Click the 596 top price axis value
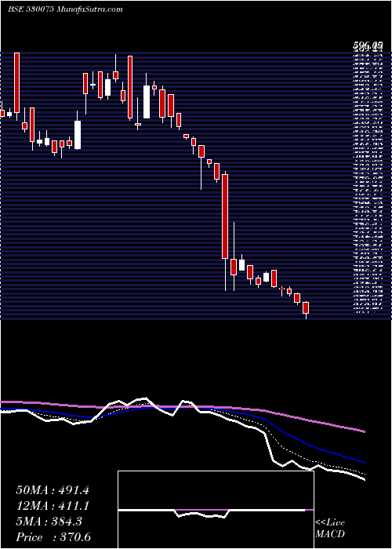Screen dimensions: 392x549 point(367,45)
